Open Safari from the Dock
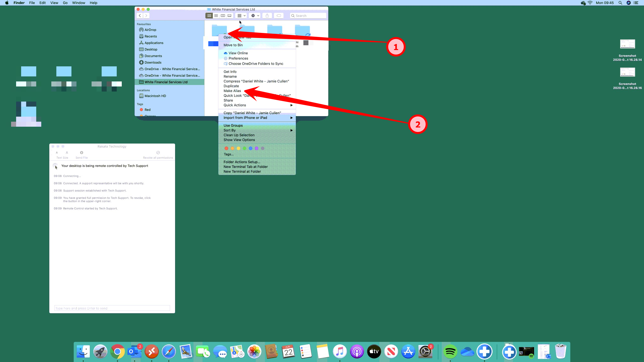Image resolution: width=644 pixels, height=362 pixels. pyautogui.click(x=169, y=351)
